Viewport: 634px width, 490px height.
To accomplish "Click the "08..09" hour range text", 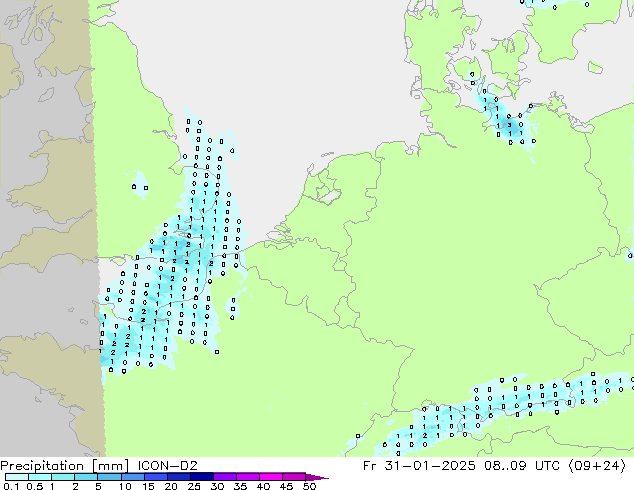I will pyautogui.click(x=505, y=466).
